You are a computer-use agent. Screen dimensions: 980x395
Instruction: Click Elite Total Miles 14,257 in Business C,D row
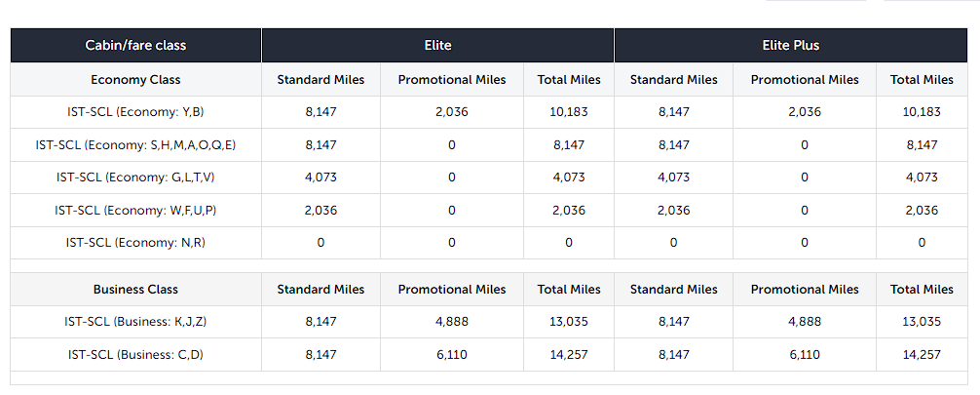(569, 355)
